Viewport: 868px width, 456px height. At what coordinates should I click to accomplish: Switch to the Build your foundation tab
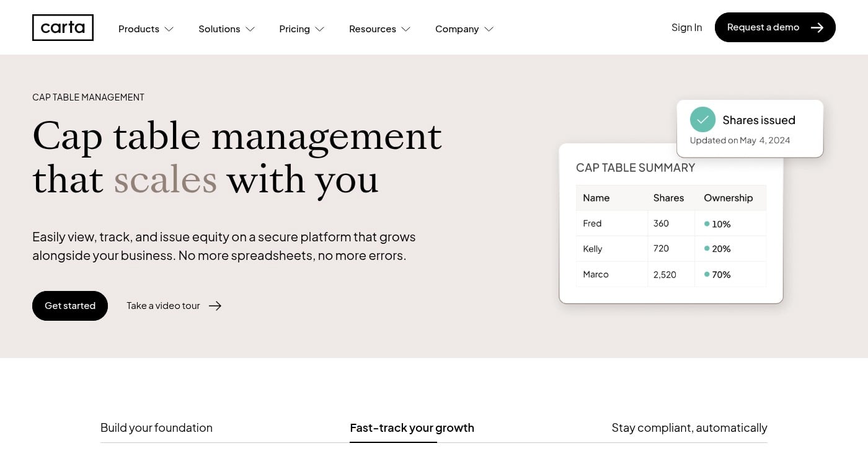(156, 427)
